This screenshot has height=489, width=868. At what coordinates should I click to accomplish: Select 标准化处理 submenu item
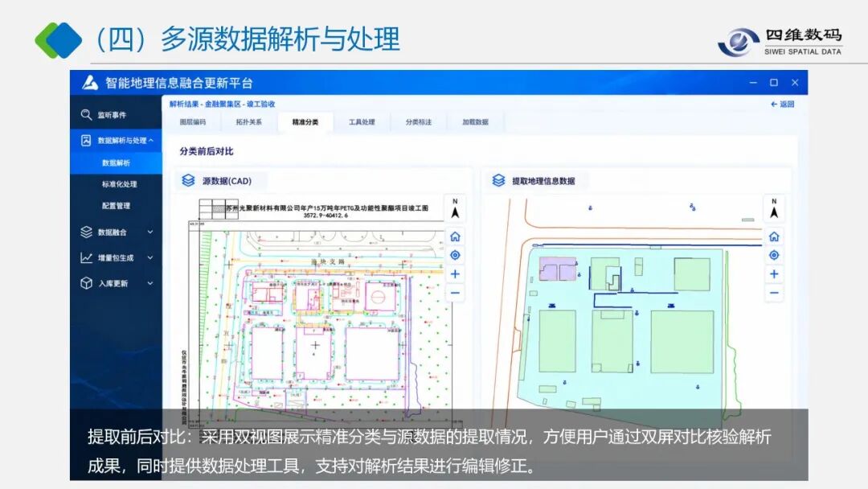[119, 184]
